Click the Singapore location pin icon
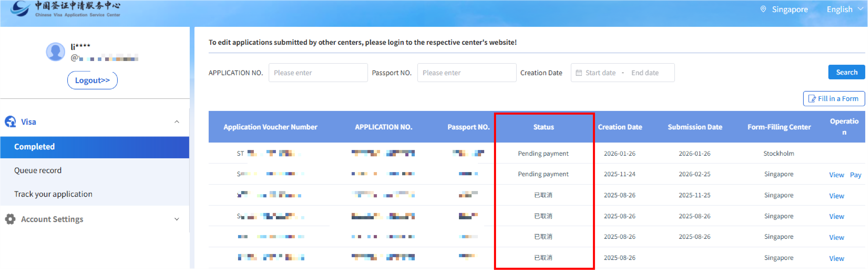Image resolution: width=868 pixels, height=270 pixels. [x=763, y=9]
